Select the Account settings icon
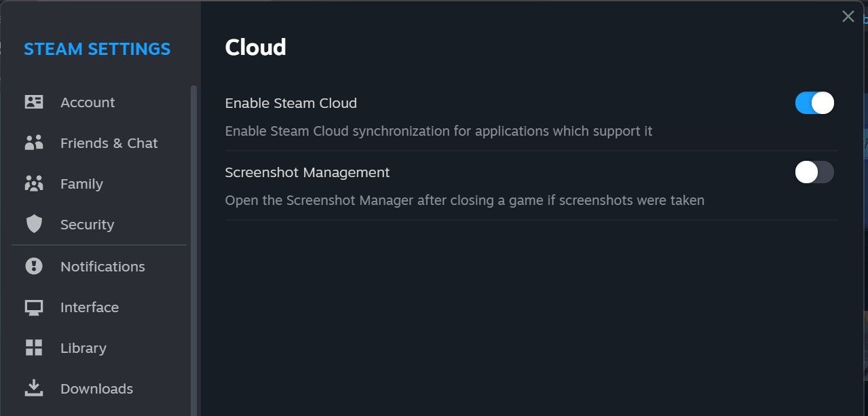Image resolution: width=868 pixels, height=416 pixels. pyautogui.click(x=34, y=102)
